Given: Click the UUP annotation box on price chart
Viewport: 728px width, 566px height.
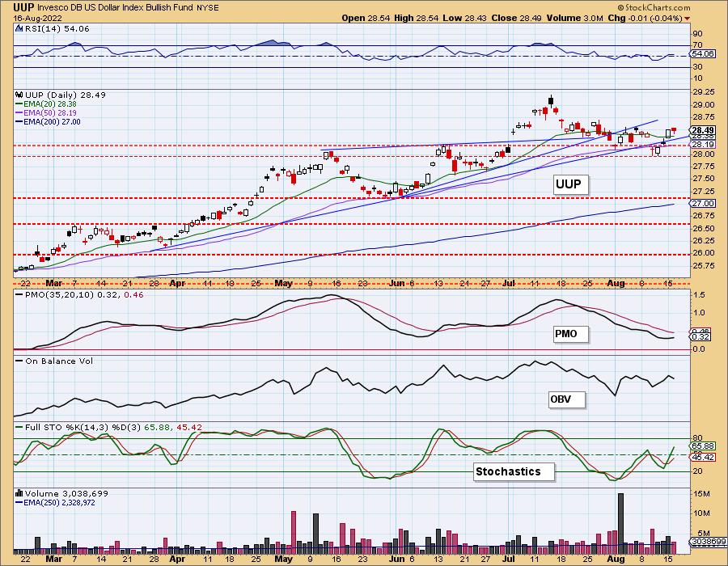Looking at the screenshot, I should click(570, 184).
